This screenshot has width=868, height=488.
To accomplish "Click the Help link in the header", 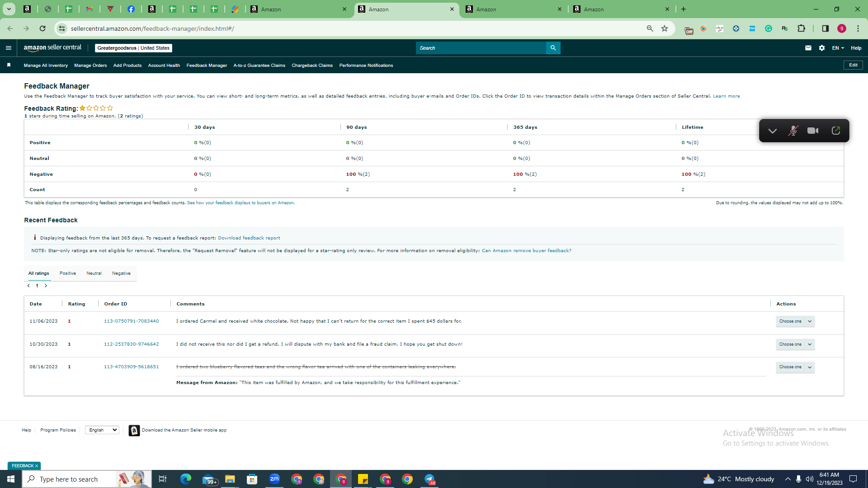I will point(856,48).
